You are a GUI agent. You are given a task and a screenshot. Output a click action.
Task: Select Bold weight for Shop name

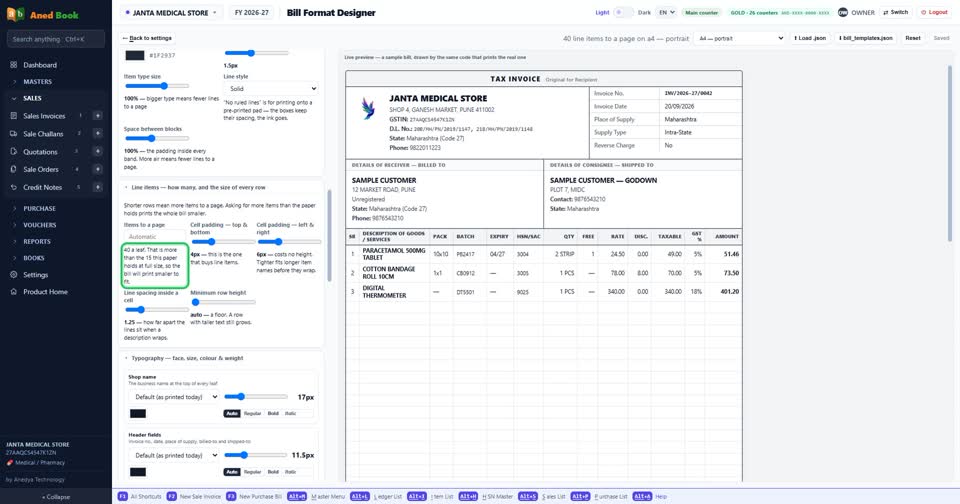(273, 413)
